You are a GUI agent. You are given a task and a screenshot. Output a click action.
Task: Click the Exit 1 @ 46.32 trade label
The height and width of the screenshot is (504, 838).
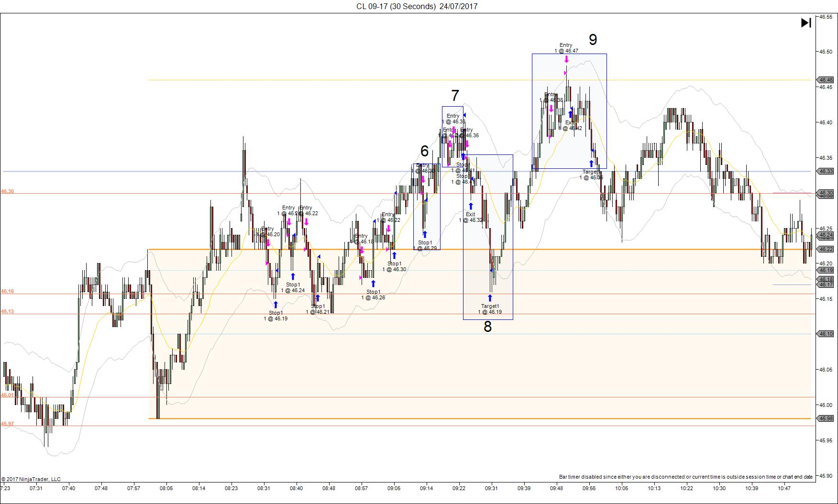click(471, 217)
